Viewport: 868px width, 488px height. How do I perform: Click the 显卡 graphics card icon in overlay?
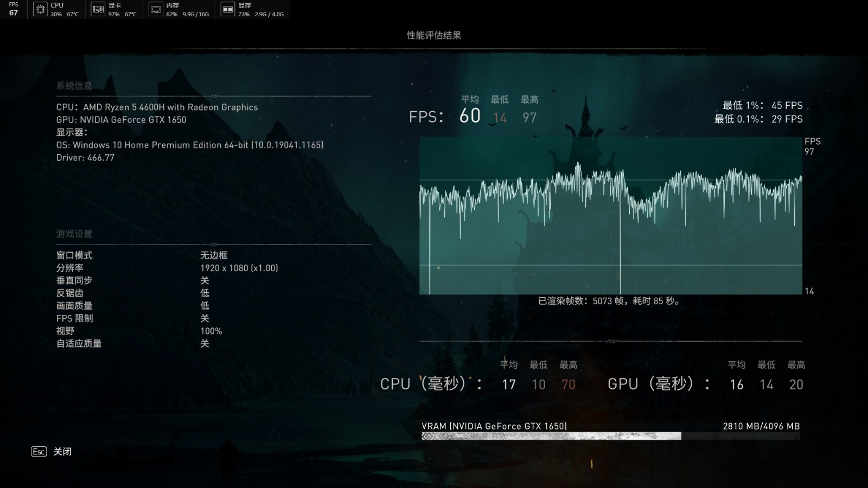tap(98, 9)
